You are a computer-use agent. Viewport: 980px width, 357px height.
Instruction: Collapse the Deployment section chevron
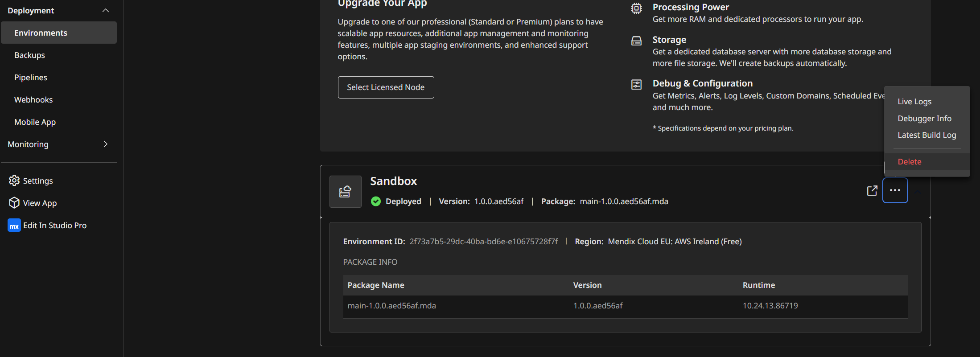tap(106, 10)
